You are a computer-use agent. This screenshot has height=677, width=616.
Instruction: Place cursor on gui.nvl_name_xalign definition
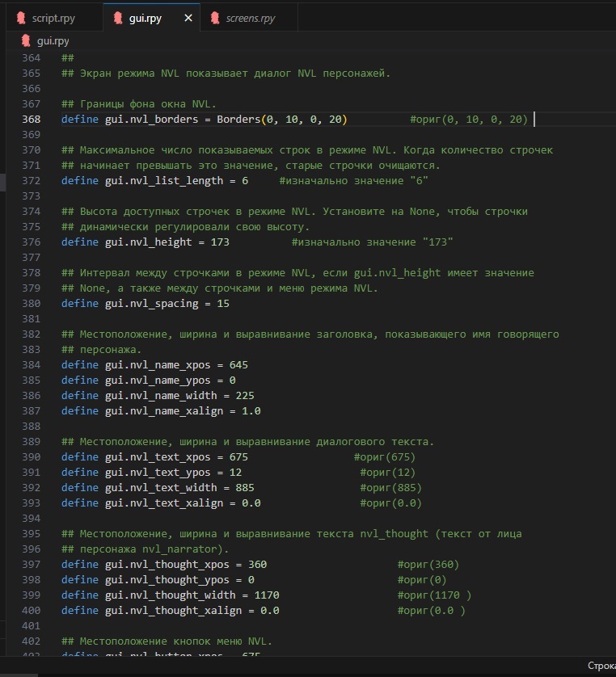(170, 411)
